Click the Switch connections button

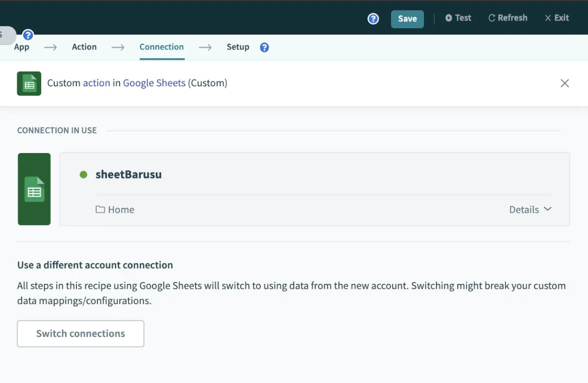tap(80, 333)
